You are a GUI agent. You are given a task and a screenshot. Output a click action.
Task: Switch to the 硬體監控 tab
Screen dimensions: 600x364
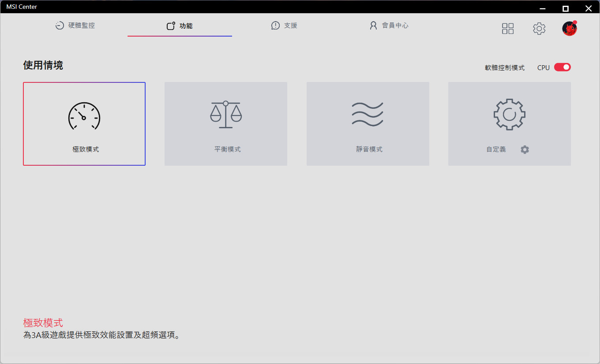[81, 26]
